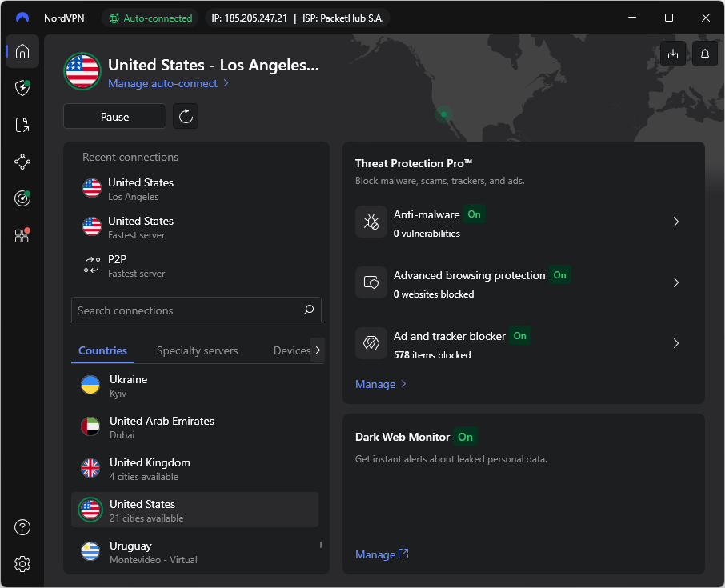Open Manage auto-connect link

(x=162, y=83)
